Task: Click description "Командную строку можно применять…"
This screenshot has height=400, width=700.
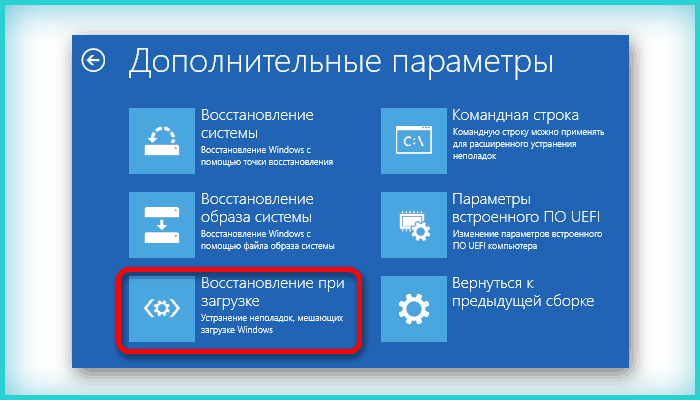Action: point(529,144)
